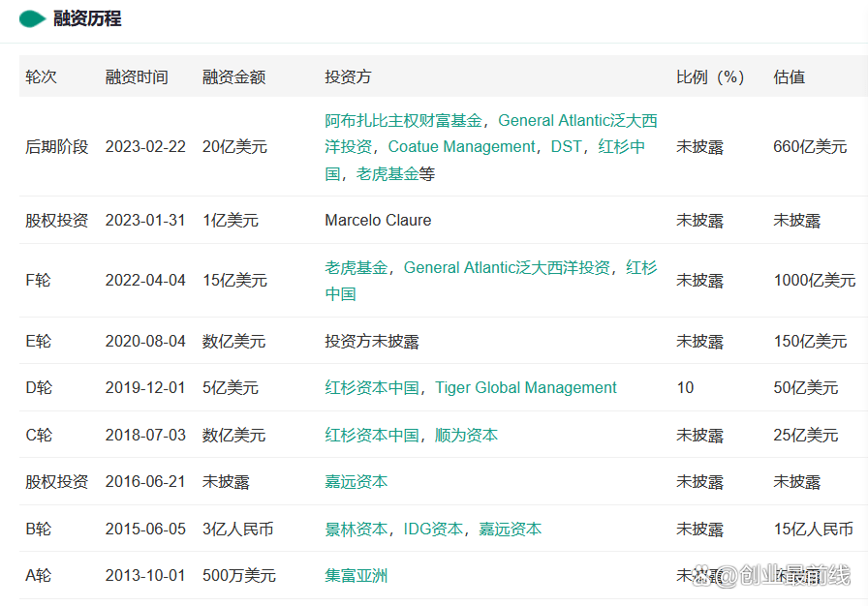Select the 后期阶段 round cell

point(56,146)
